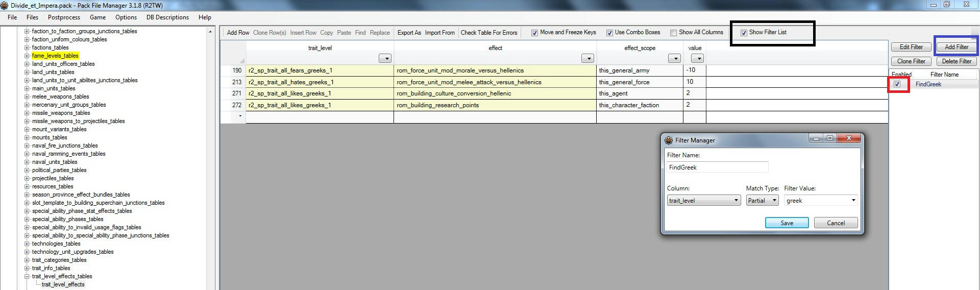Click Add Row in the toolbar
The image size is (980, 290).
[x=238, y=33]
